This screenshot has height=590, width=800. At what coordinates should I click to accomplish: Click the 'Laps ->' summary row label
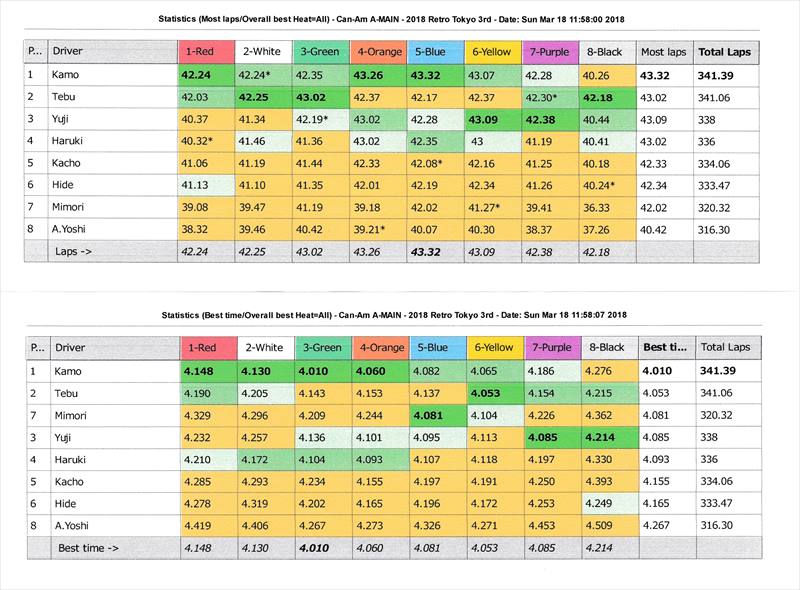click(77, 251)
